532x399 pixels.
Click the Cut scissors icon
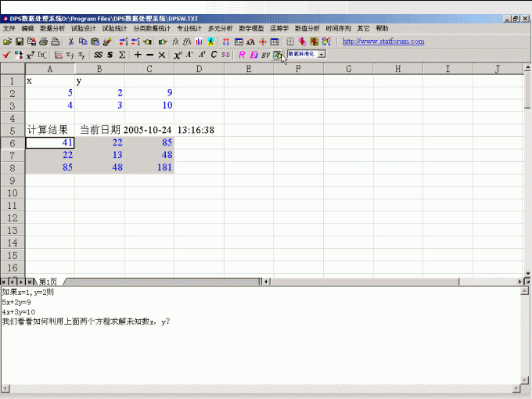(x=70, y=41)
